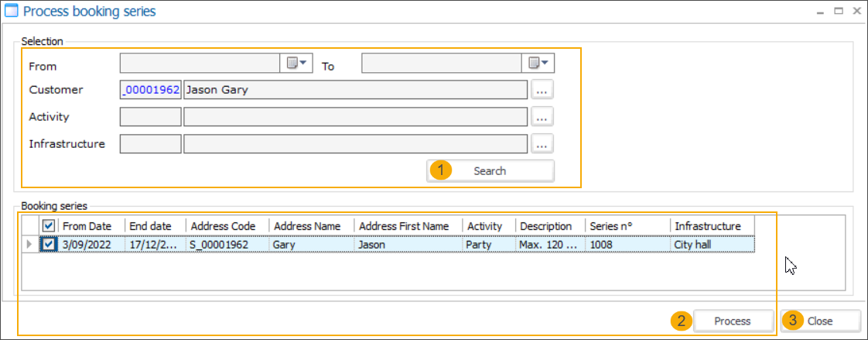Click into the From date field

(200, 64)
